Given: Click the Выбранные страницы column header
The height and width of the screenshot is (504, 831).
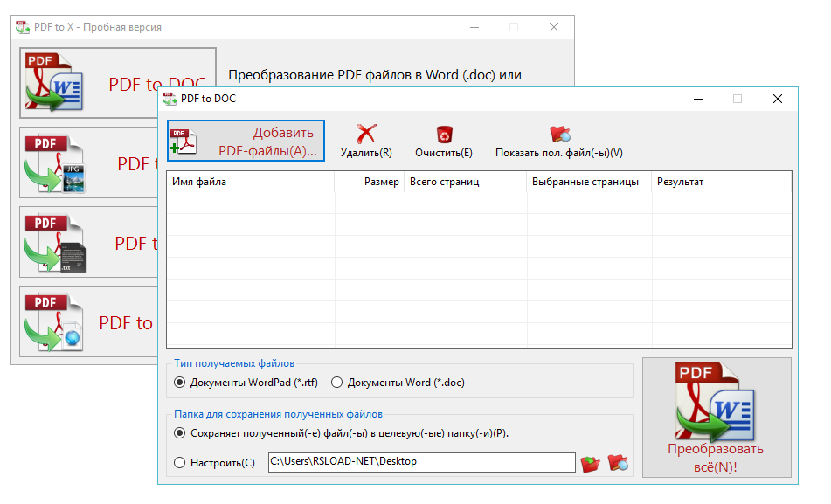Looking at the screenshot, I should (589, 182).
